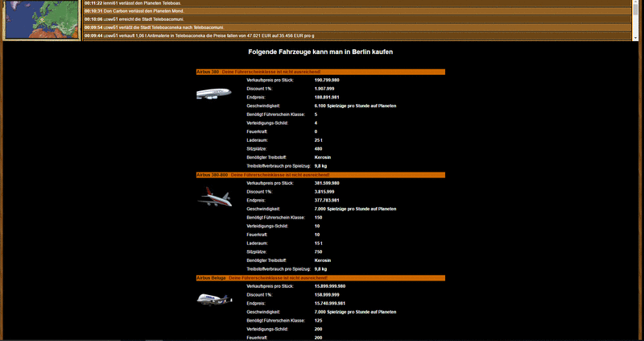Click Airbus Beluga Führerschein Klasse value 125
The height and width of the screenshot is (341, 644).
pos(318,320)
